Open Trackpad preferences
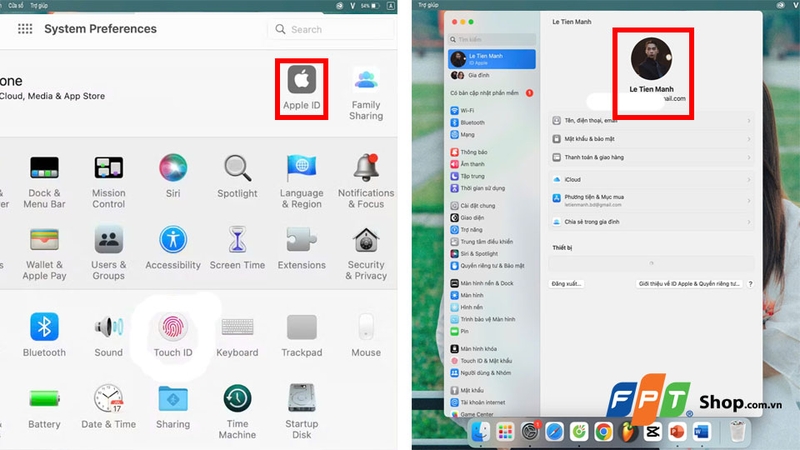The width and height of the screenshot is (800, 450). pos(302,335)
